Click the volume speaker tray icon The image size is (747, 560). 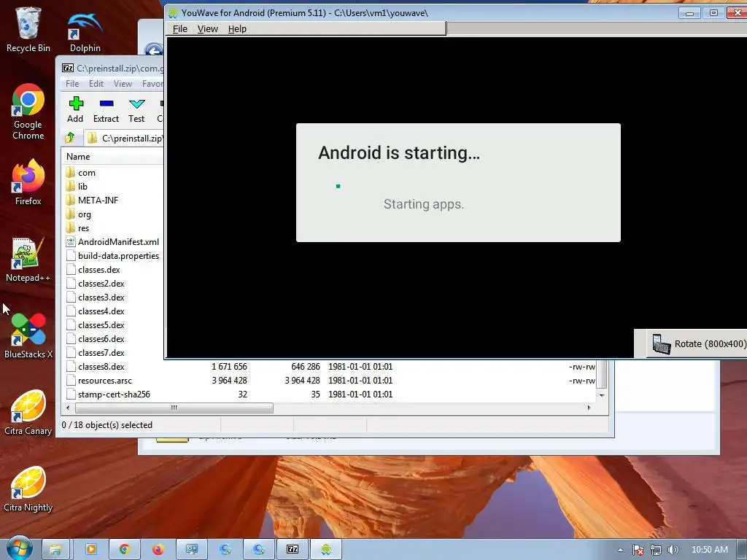point(673,550)
